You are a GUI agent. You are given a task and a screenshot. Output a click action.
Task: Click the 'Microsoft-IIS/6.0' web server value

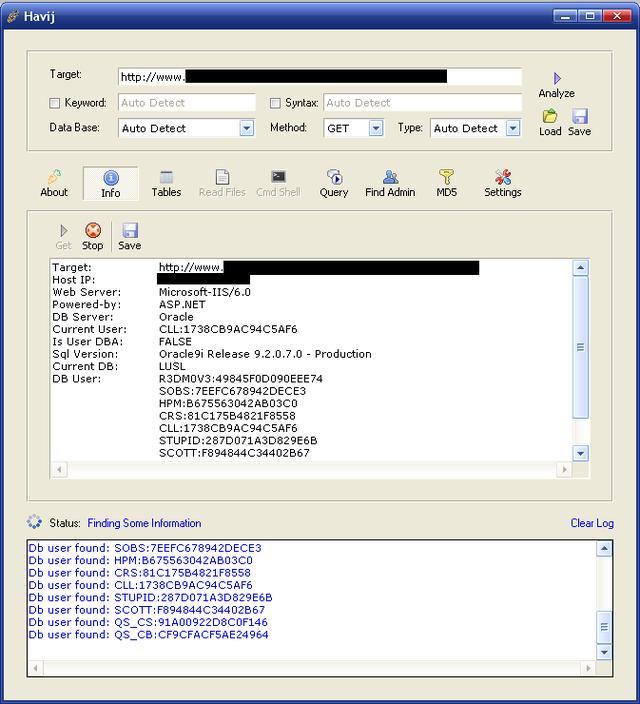click(205, 292)
